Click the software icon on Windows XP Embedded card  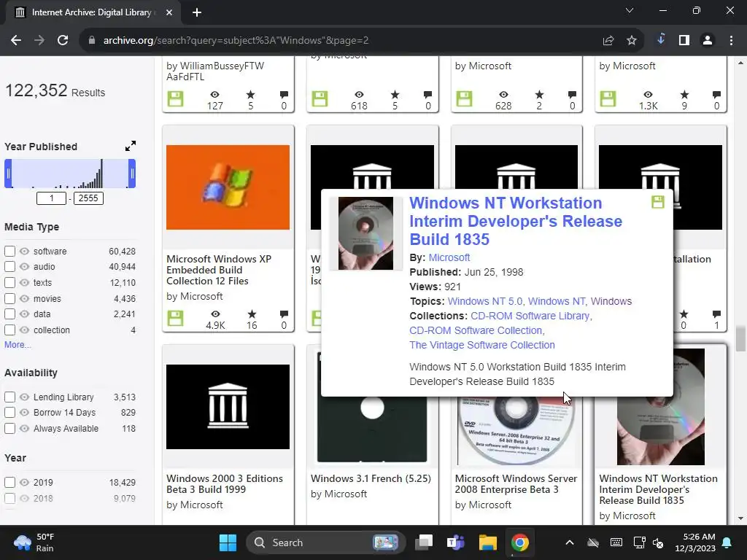(x=175, y=318)
